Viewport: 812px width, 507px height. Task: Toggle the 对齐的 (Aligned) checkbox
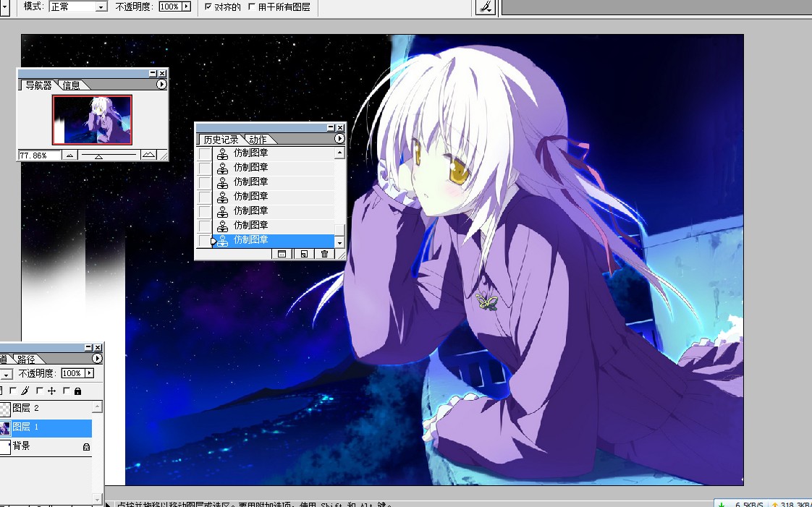pos(208,7)
